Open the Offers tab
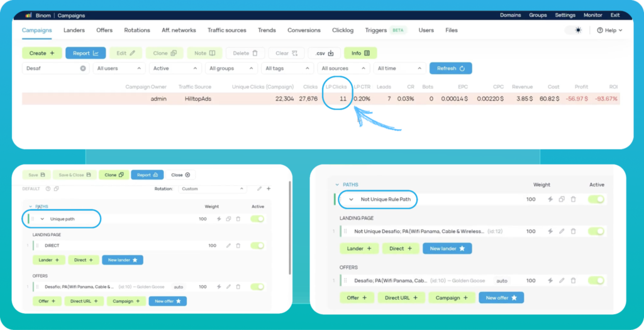The width and height of the screenshot is (644, 330). coord(104,30)
